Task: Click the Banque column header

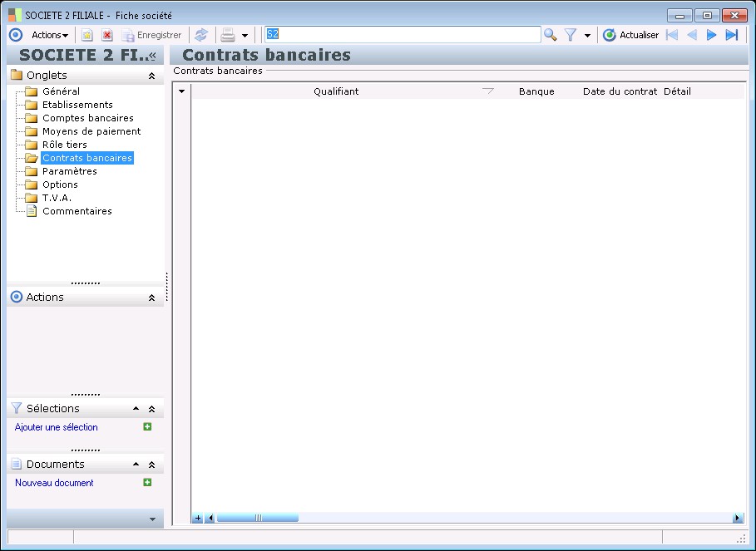Action: (x=536, y=91)
